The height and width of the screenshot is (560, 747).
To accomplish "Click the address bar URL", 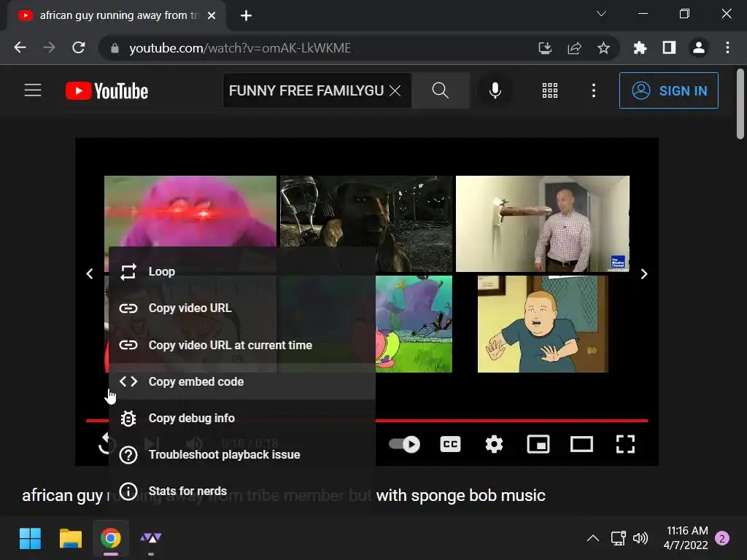I will pyautogui.click(x=239, y=48).
